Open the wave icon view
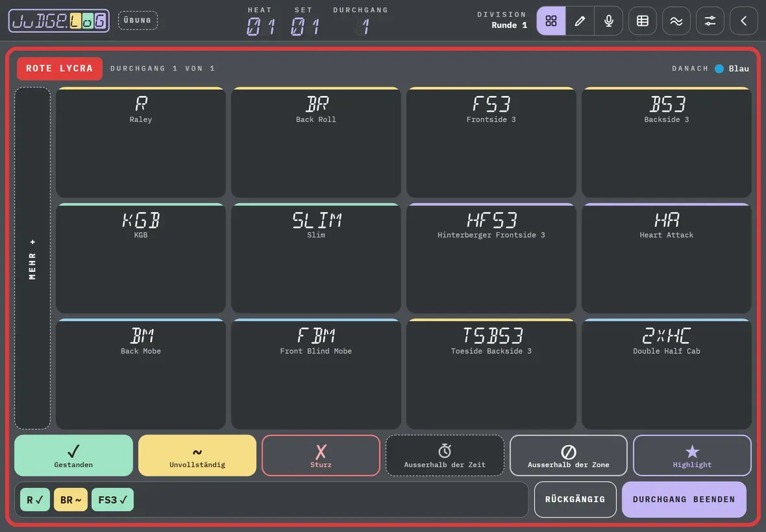This screenshot has height=532, width=766. pyautogui.click(x=676, y=21)
